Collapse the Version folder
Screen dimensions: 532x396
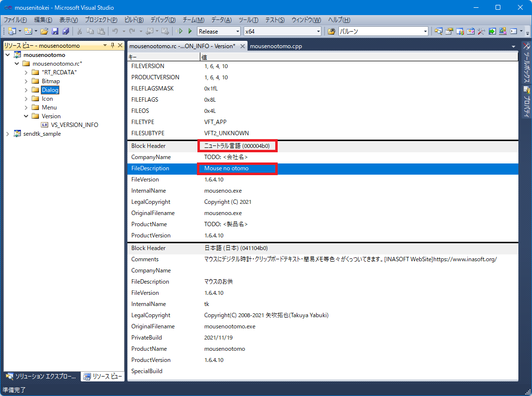[26, 116]
